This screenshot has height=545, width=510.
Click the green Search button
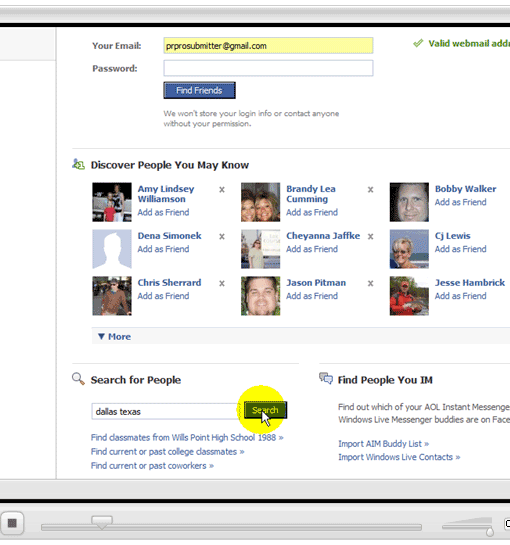point(265,410)
